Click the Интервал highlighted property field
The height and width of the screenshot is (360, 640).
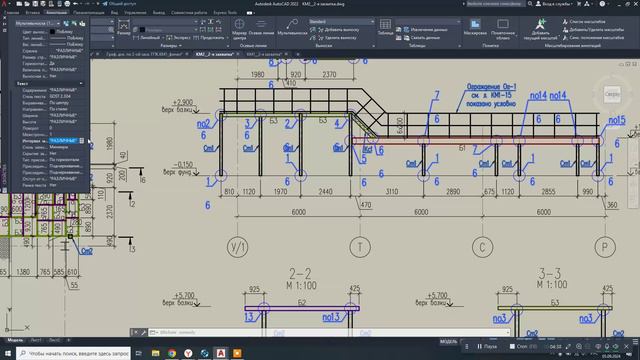click(x=63, y=141)
